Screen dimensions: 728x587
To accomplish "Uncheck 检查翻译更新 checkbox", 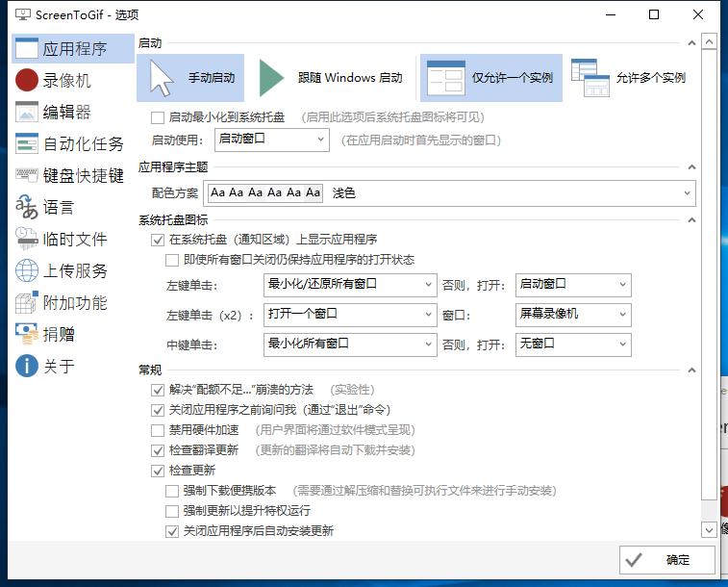I will 158,450.
